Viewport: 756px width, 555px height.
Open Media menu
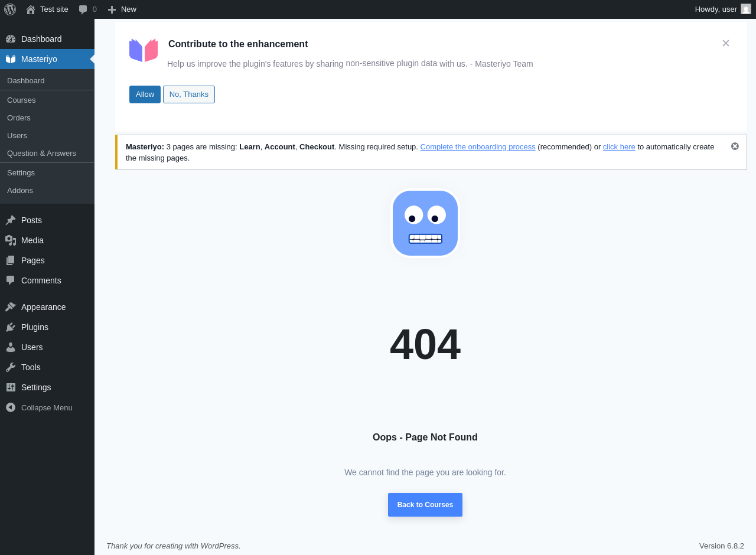pos(47,240)
